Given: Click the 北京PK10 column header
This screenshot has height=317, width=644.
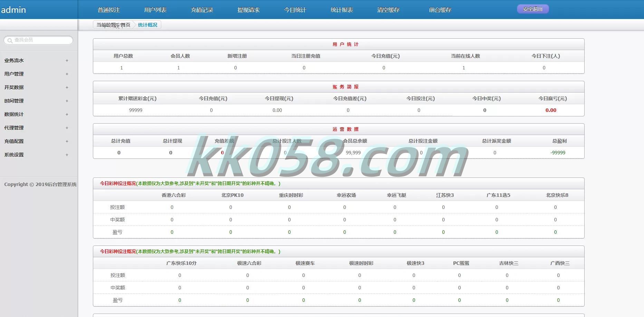Looking at the screenshot, I should click(x=232, y=195).
